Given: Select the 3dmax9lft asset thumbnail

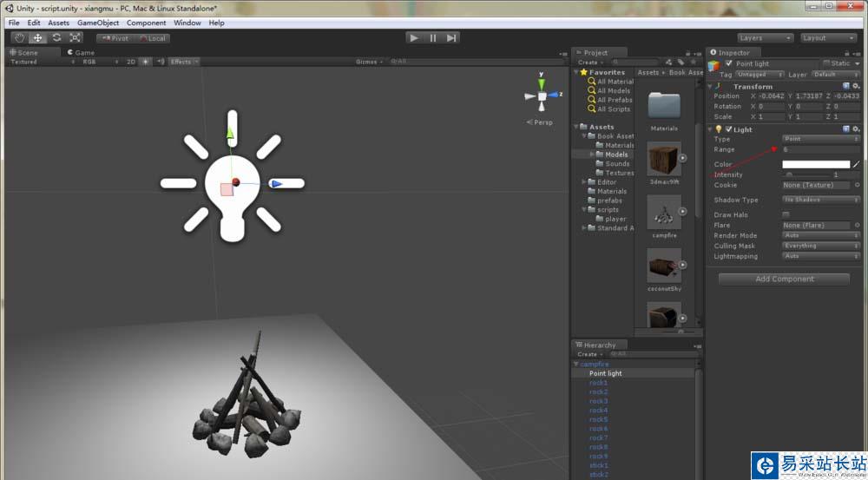Looking at the screenshot, I should point(664,159).
